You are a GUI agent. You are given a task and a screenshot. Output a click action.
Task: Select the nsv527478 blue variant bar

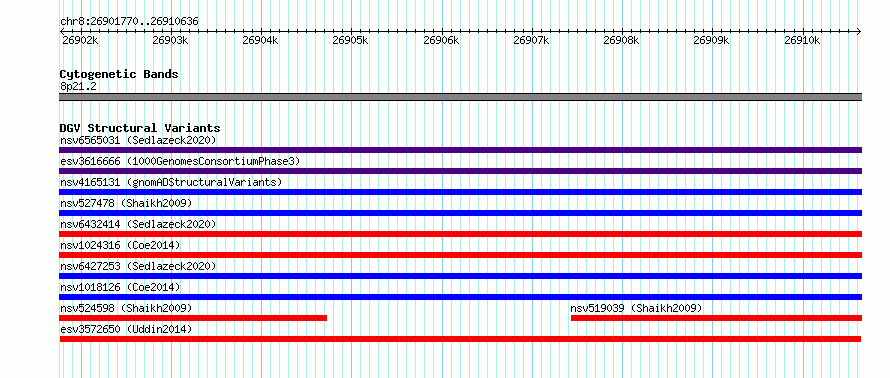pos(460,213)
